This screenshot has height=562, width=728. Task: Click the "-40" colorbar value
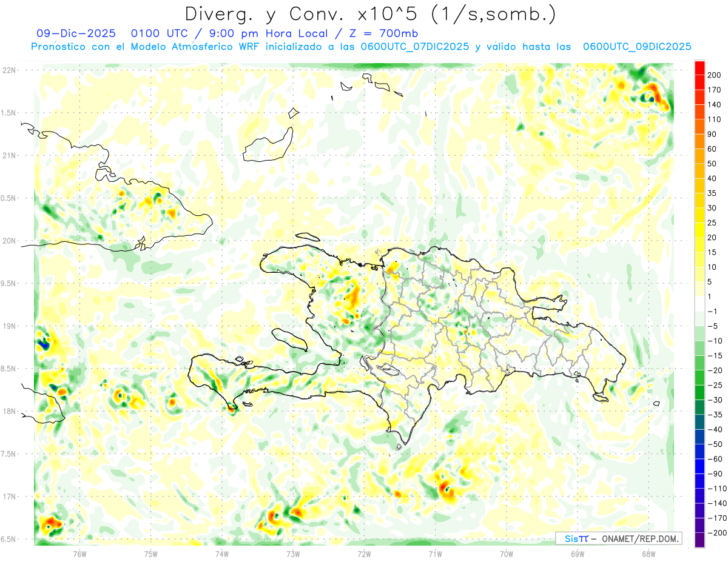pos(715,429)
